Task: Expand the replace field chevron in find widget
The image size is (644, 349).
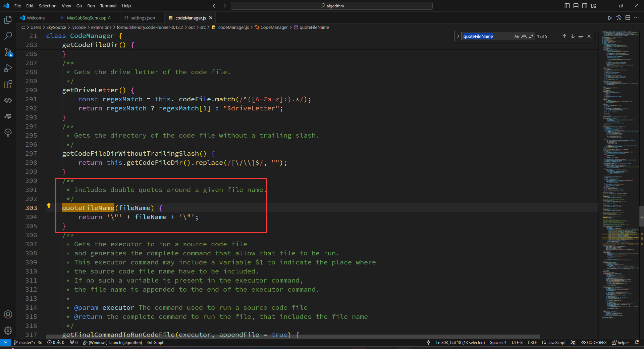Action: point(458,36)
